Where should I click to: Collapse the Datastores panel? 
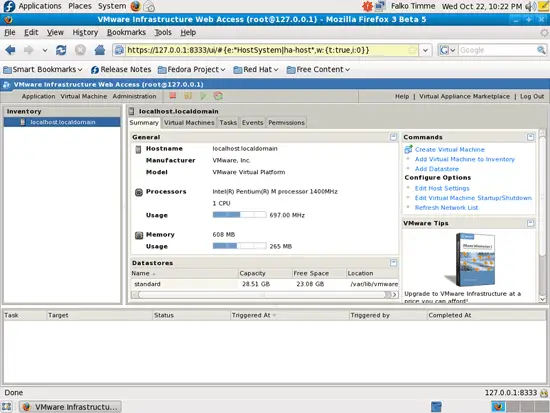point(393,262)
